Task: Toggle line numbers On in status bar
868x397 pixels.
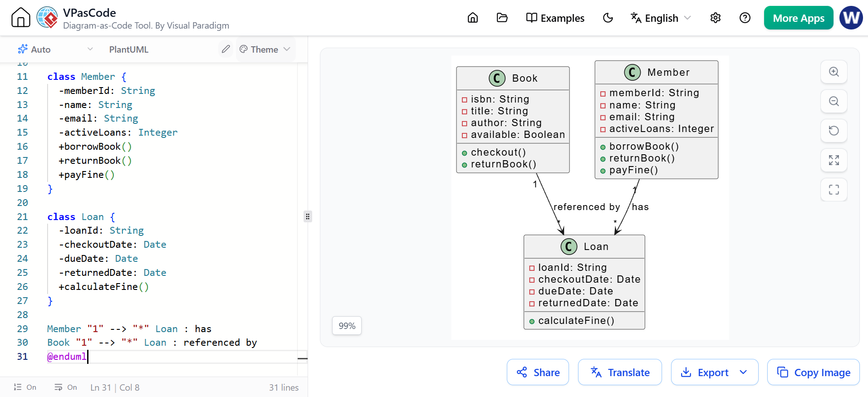Action: coord(25,387)
